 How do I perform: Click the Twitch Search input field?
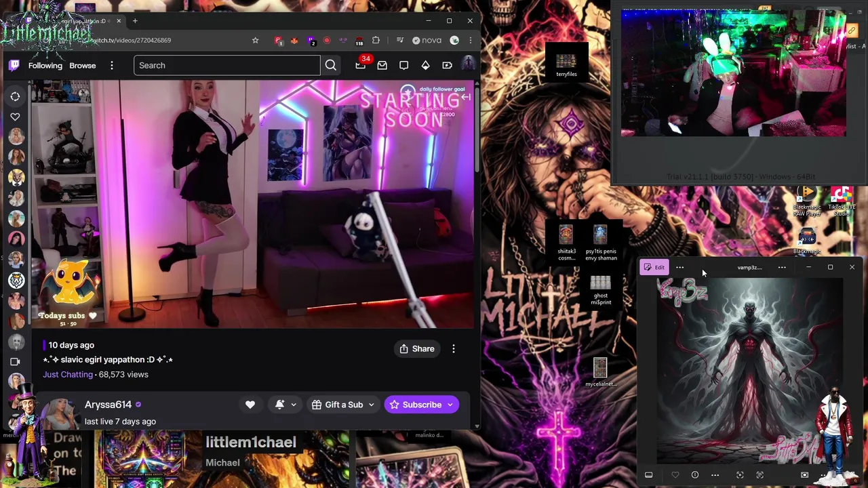pos(227,66)
